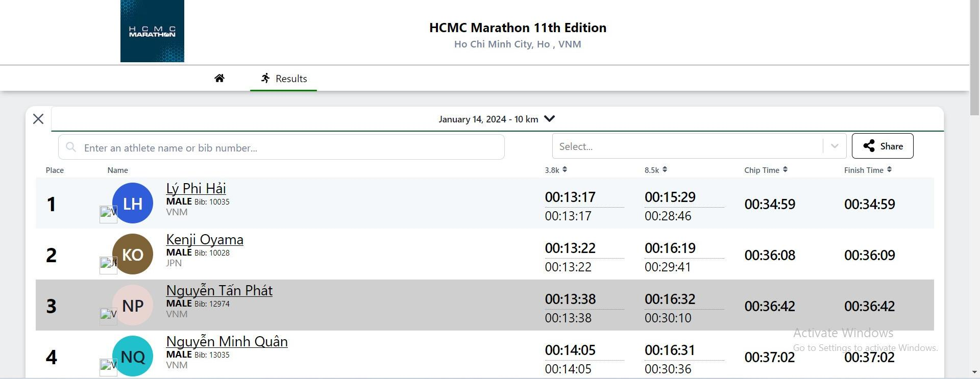This screenshot has height=379, width=980.
Task: Click the home icon in navigation bar
Action: point(219,78)
